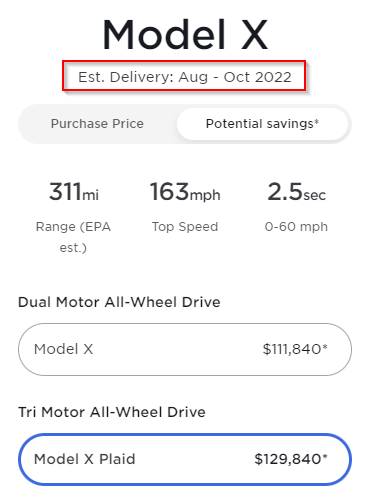Click the 2.5sec acceleration figure

tap(296, 192)
